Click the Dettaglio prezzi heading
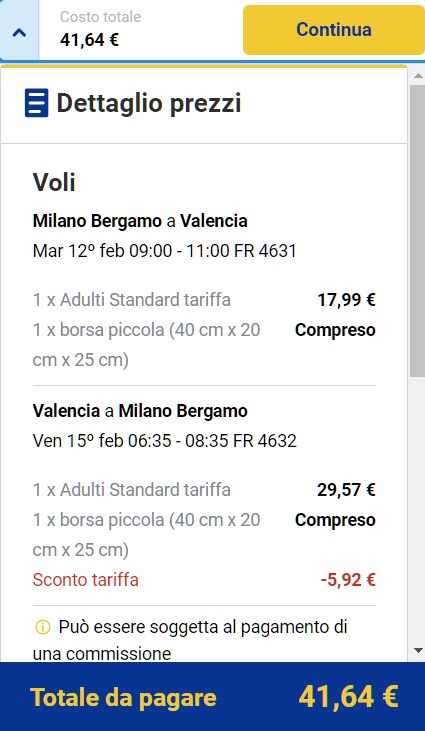 pyautogui.click(x=149, y=103)
